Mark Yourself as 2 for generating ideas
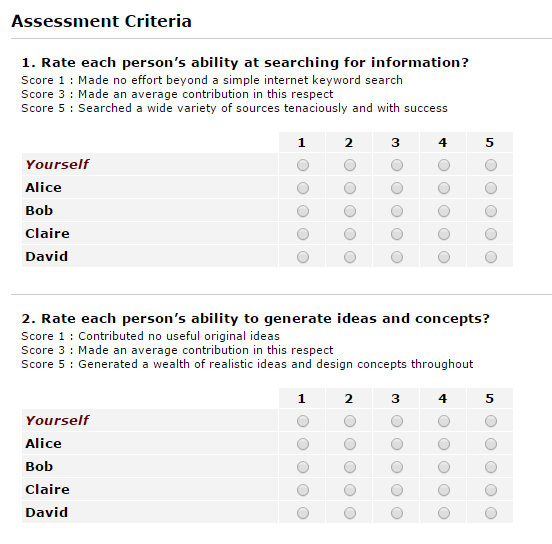The width and height of the screenshot is (552, 544). (350, 421)
